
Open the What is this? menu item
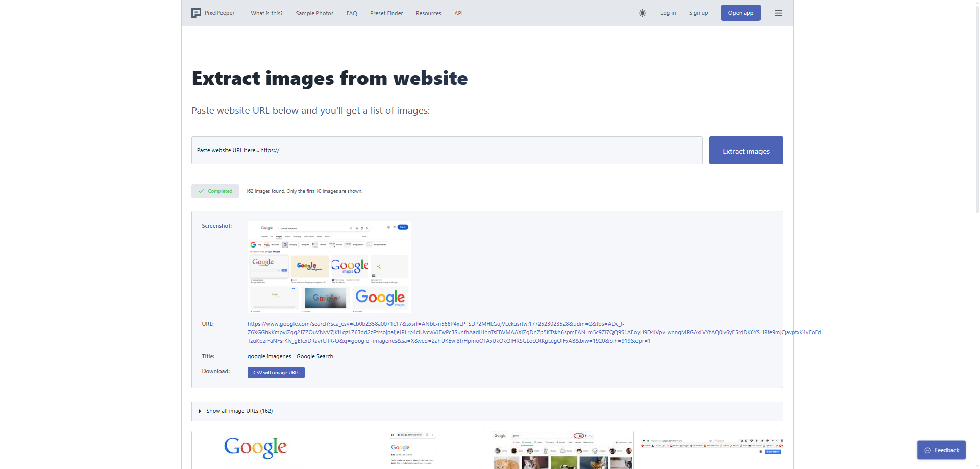click(x=266, y=13)
